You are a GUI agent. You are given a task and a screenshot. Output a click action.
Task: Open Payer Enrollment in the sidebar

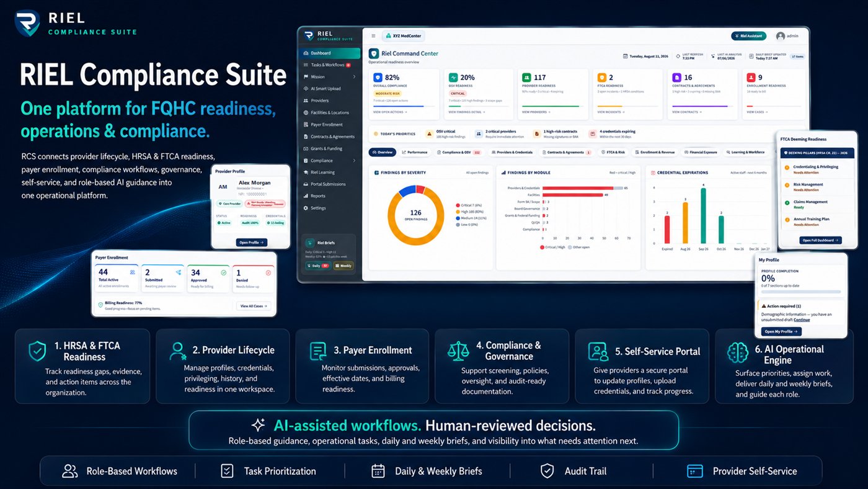point(329,125)
